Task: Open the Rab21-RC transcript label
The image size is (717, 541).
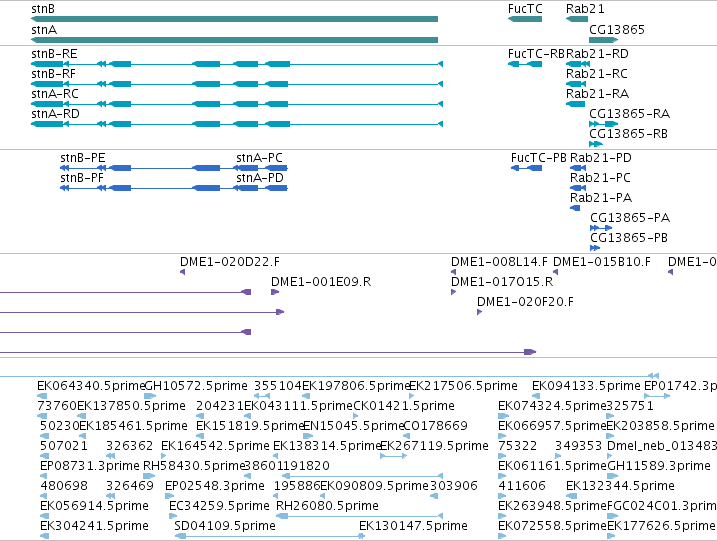Action: tap(597, 74)
